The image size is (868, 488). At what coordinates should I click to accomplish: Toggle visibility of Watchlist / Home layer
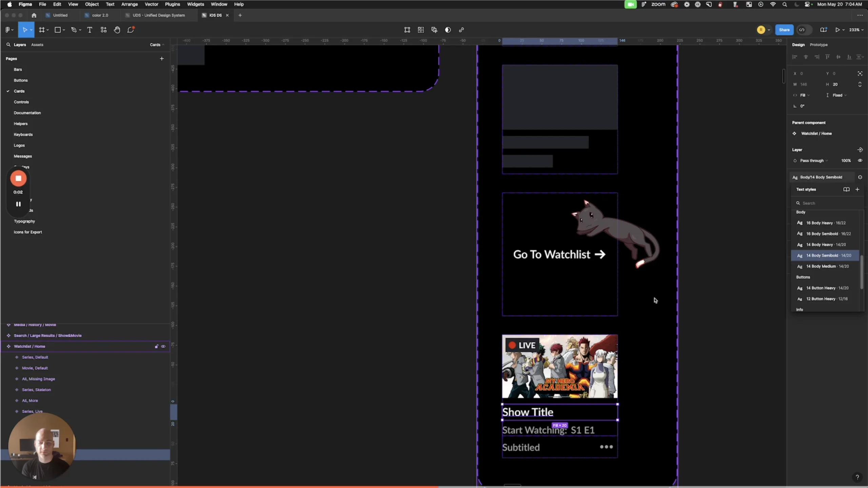pyautogui.click(x=163, y=346)
